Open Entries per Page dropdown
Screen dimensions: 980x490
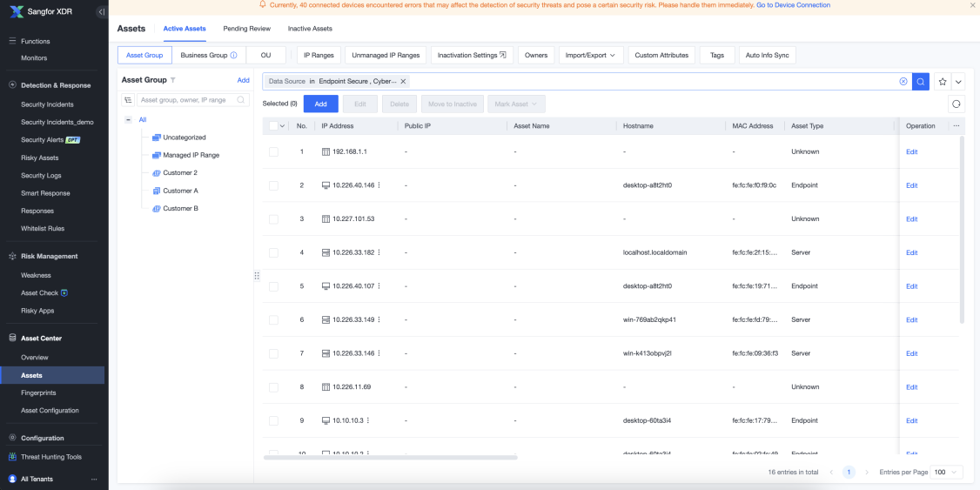946,472
